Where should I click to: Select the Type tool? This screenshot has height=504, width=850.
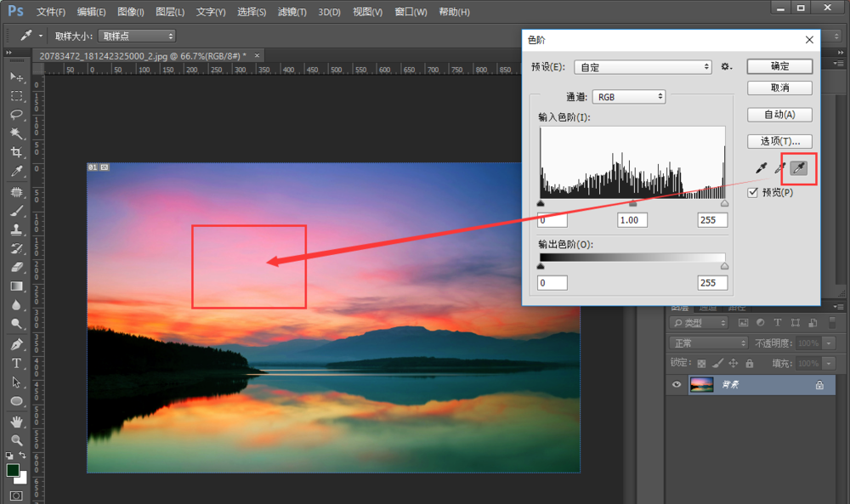[x=16, y=363]
